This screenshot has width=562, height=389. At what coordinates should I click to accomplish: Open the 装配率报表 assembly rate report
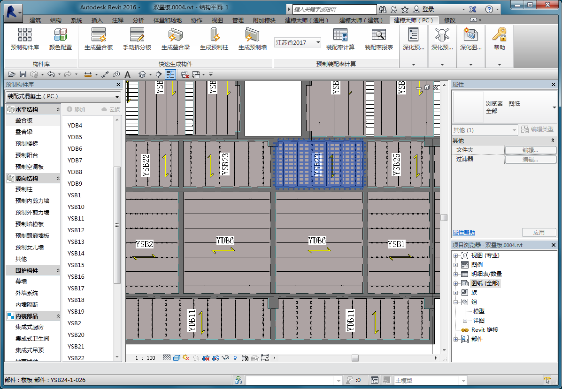coord(379,39)
